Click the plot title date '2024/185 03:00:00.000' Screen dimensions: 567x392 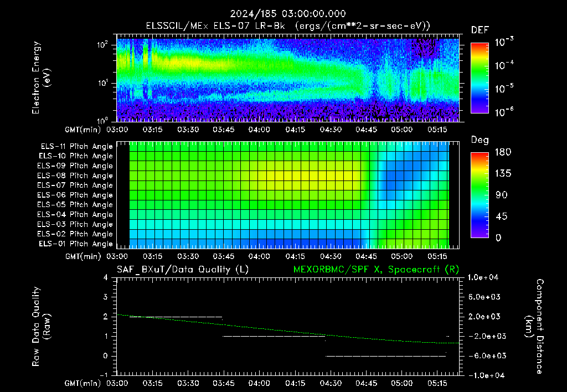(x=288, y=14)
